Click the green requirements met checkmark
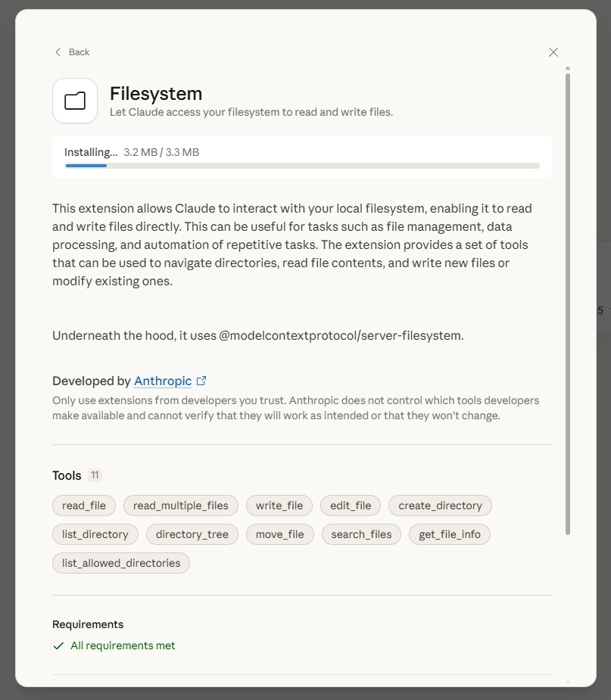 coord(58,646)
